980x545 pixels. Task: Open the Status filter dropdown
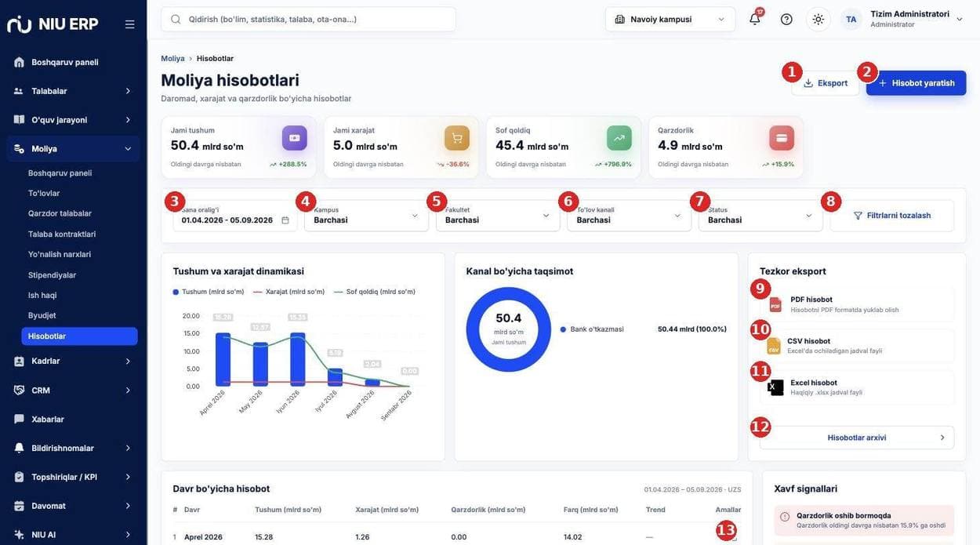point(760,216)
